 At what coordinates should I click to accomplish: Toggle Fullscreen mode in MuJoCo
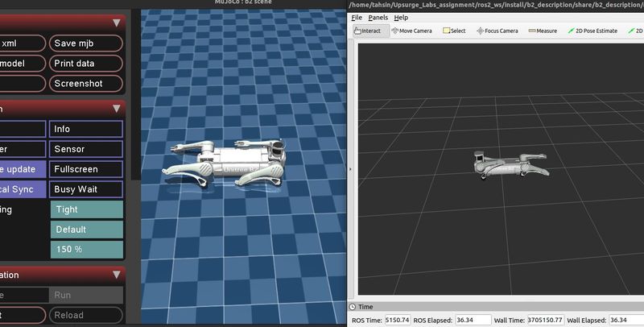(86, 169)
